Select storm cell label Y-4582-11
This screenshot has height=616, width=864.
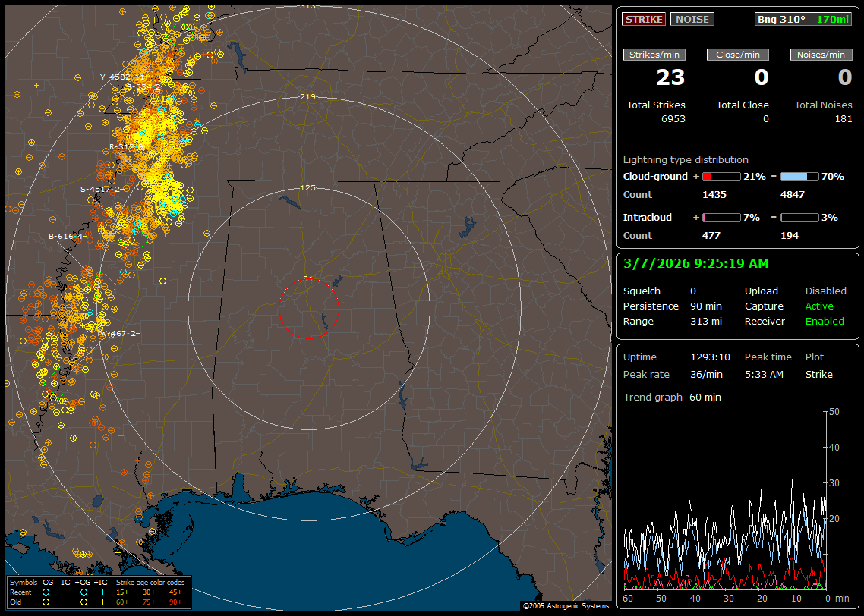tap(122, 77)
